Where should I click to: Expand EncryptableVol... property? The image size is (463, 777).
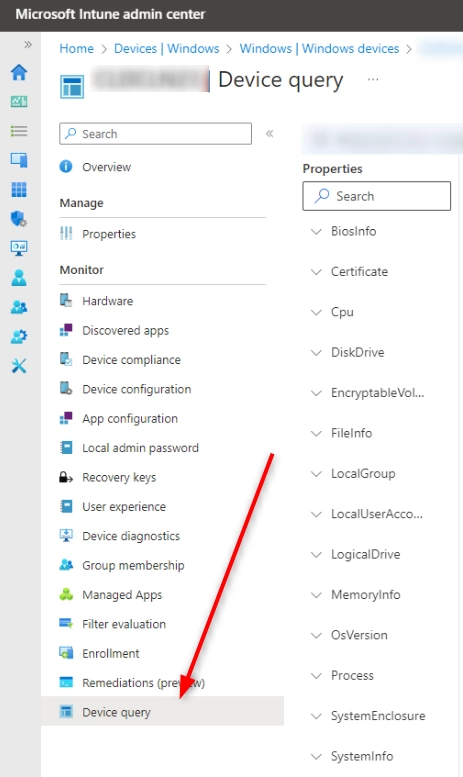[316, 393]
